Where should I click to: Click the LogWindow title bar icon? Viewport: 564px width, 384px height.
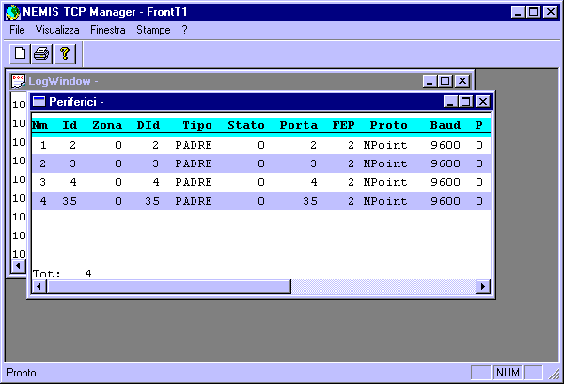[18, 81]
